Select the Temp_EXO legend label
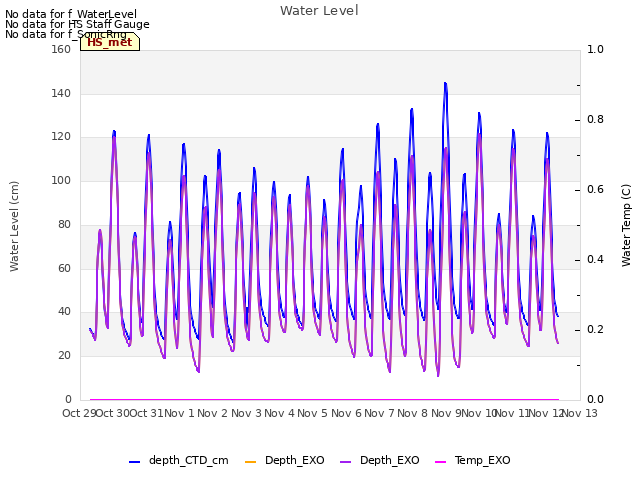 482,460
